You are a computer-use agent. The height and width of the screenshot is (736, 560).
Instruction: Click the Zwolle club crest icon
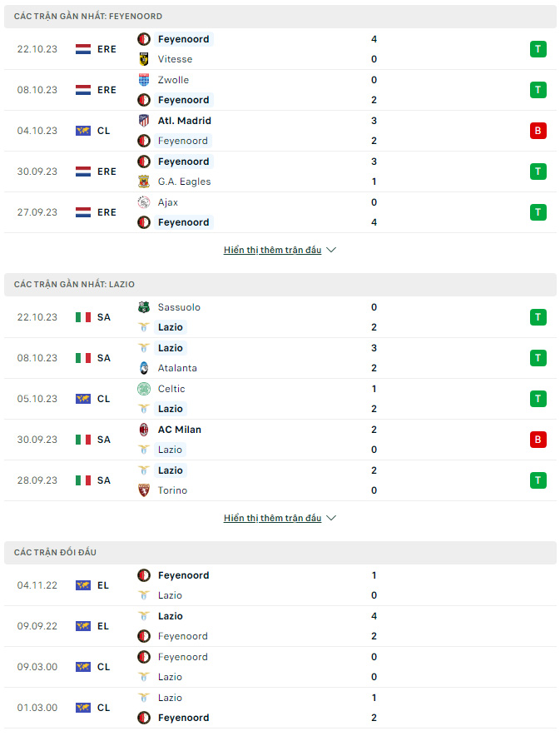coord(144,80)
